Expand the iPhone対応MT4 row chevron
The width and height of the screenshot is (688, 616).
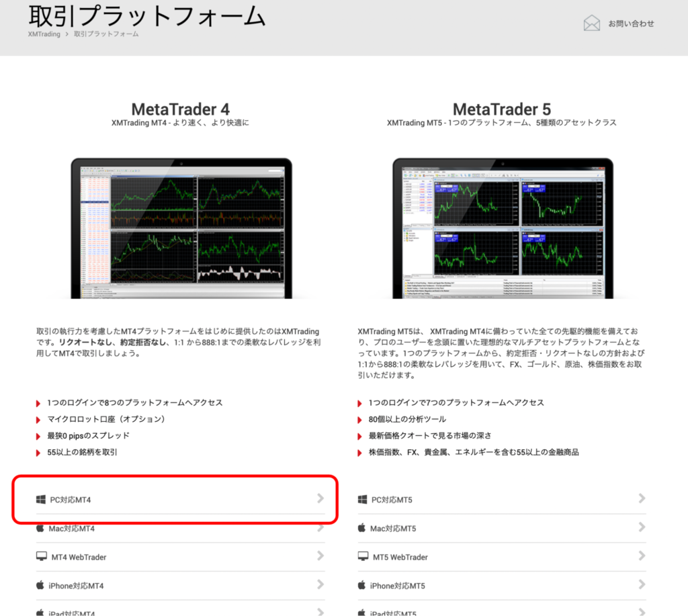(x=320, y=584)
